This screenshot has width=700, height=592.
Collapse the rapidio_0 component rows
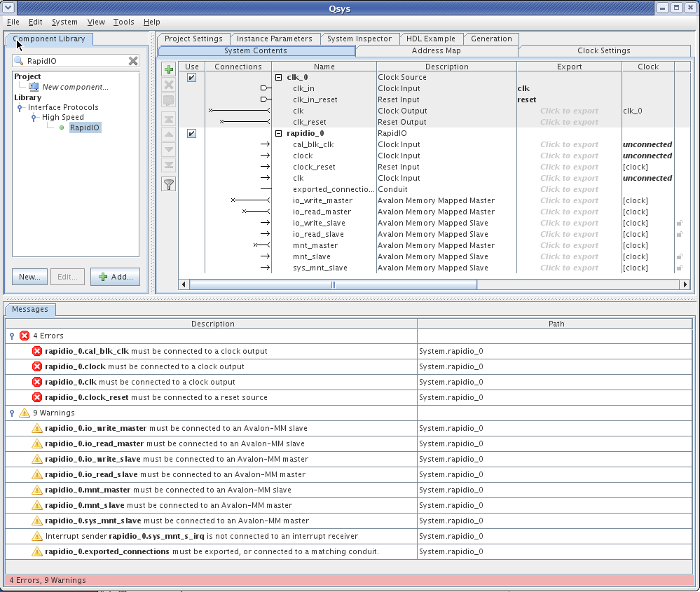pyautogui.click(x=278, y=134)
